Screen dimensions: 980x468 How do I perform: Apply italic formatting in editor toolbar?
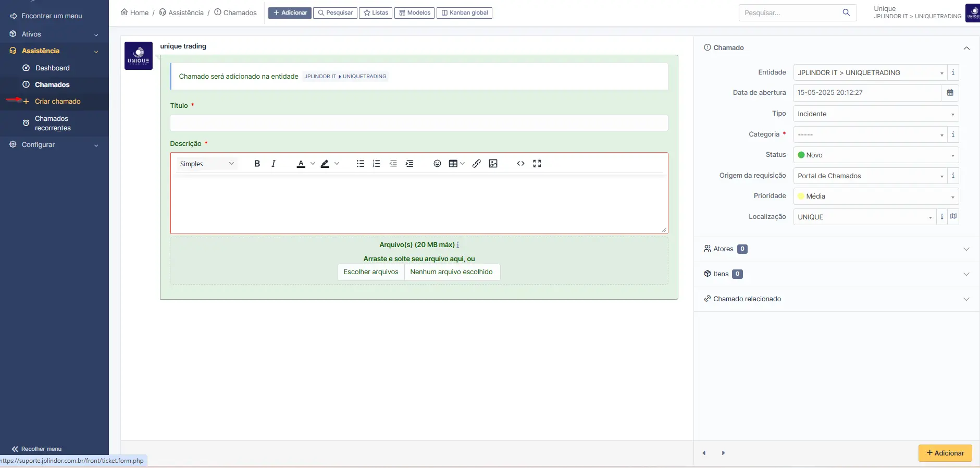(x=274, y=164)
